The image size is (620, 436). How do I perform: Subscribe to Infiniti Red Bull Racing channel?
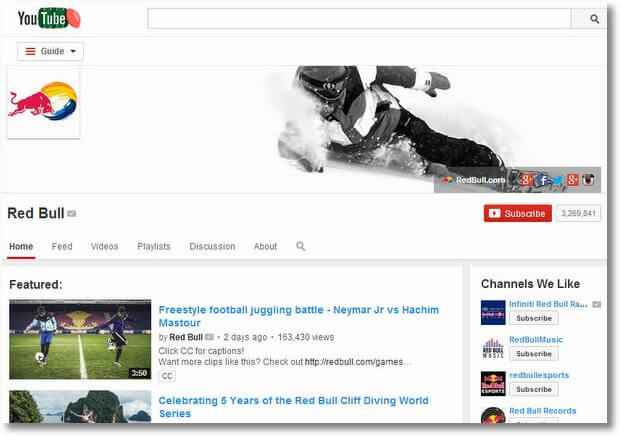click(533, 318)
